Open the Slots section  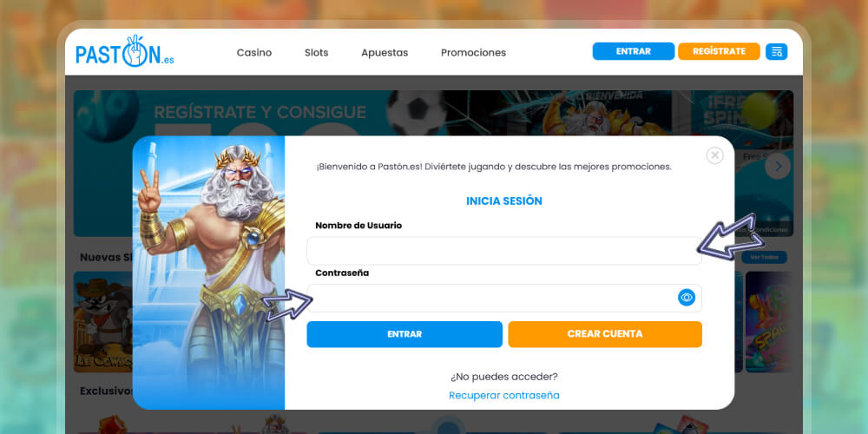pyautogui.click(x=316, y=53)
